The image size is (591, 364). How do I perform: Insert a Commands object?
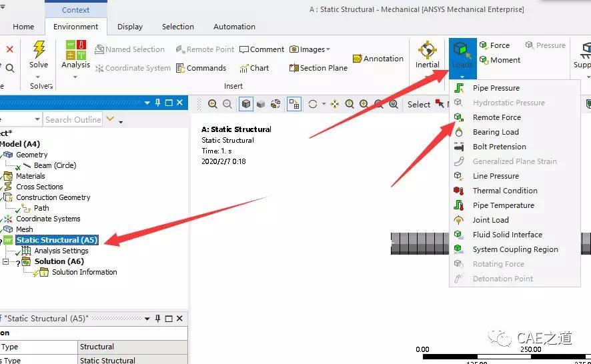(201, 68)
